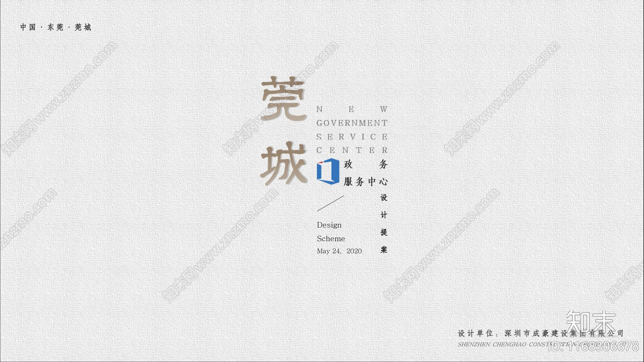Click the large 城 character
Screen dimensions: 644x362
click(x=283, y=164)
